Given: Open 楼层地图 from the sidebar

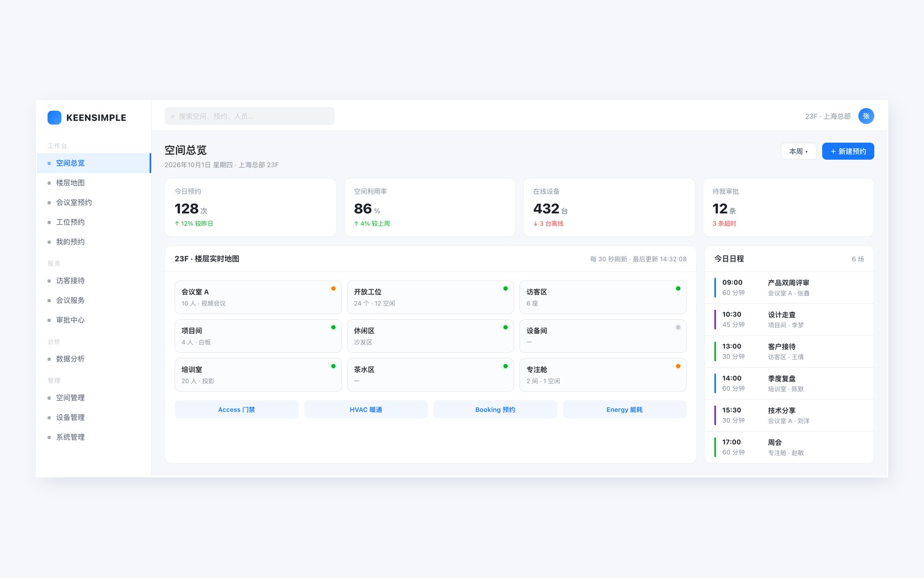Looking at the screenshot, I should pyautogui.click(x=94, y=183).
